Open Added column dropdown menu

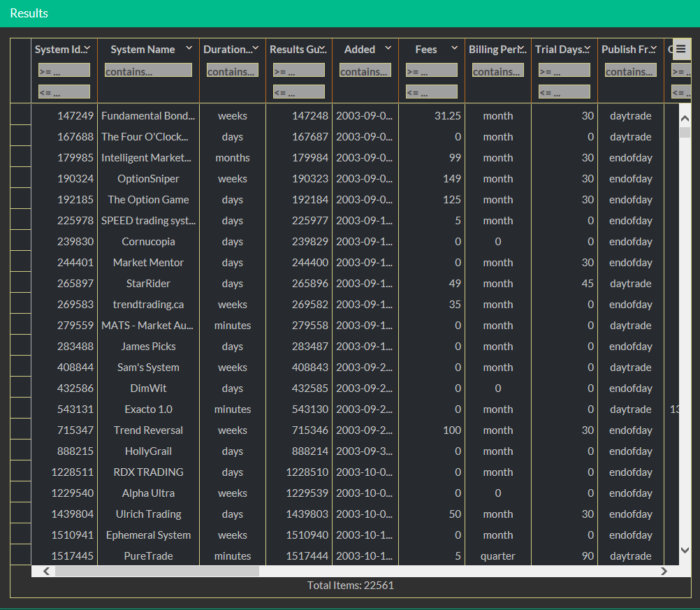point(388,48)
